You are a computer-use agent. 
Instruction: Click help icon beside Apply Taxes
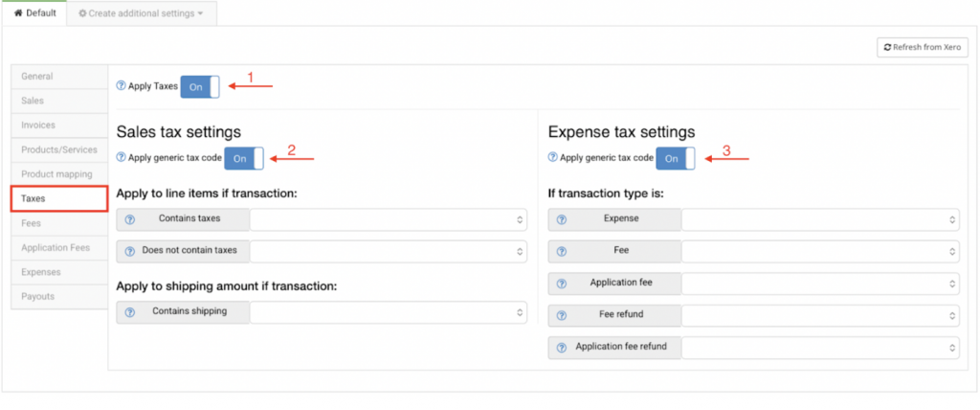[121, 86]
